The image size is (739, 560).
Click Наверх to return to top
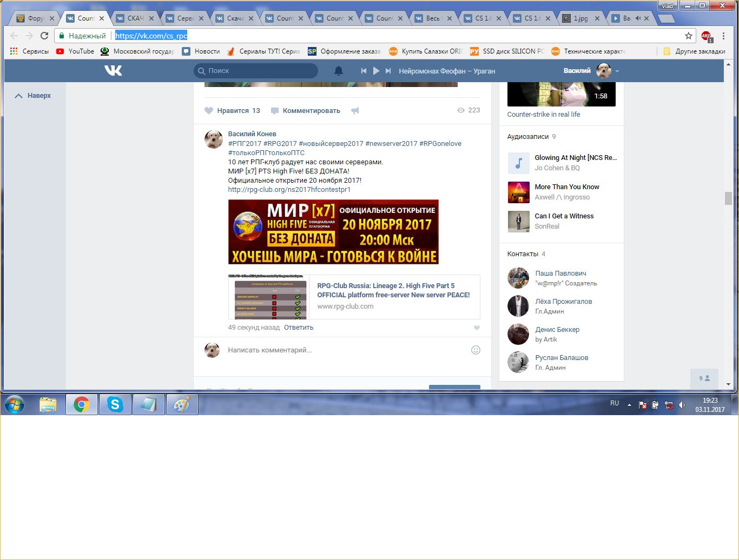coord(33,96)
